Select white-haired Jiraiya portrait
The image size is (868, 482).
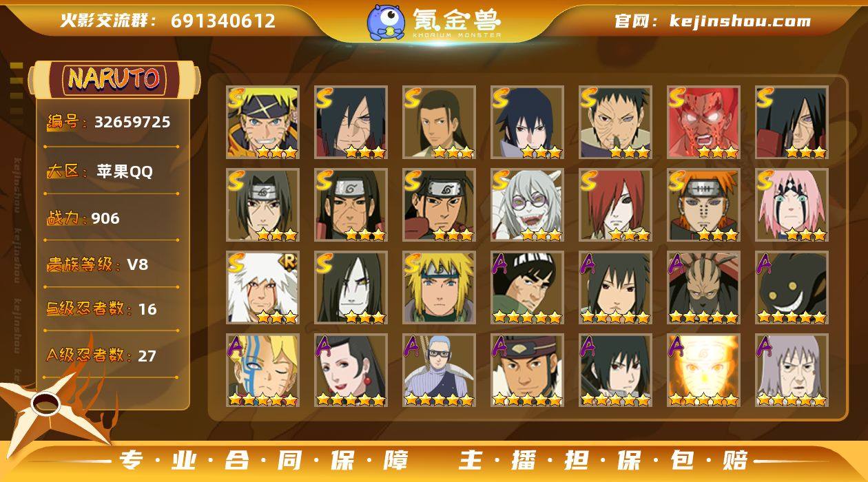262,288
